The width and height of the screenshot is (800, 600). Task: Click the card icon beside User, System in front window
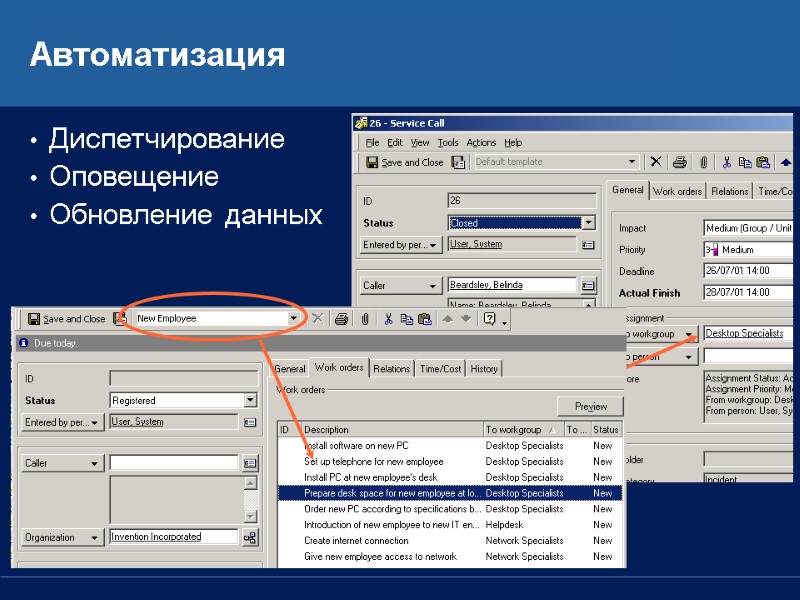pyautogui.click(x=249, y=422)
